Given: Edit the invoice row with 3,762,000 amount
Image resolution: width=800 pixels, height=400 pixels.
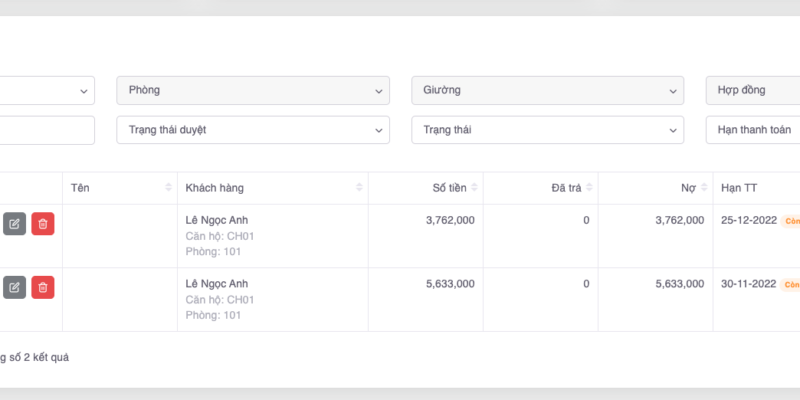Looking at the screenshot, I should click(x=14, y=224).
